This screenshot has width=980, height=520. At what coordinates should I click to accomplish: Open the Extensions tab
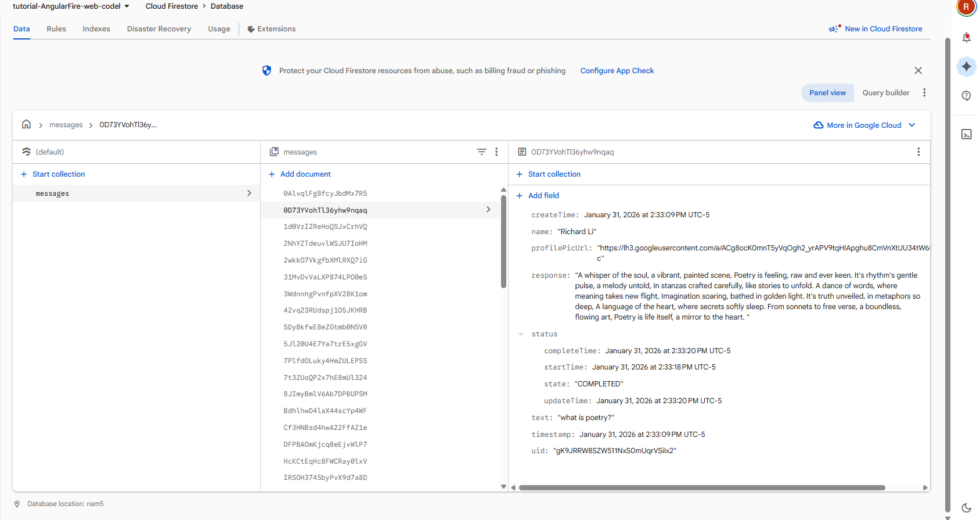[271, 29]
